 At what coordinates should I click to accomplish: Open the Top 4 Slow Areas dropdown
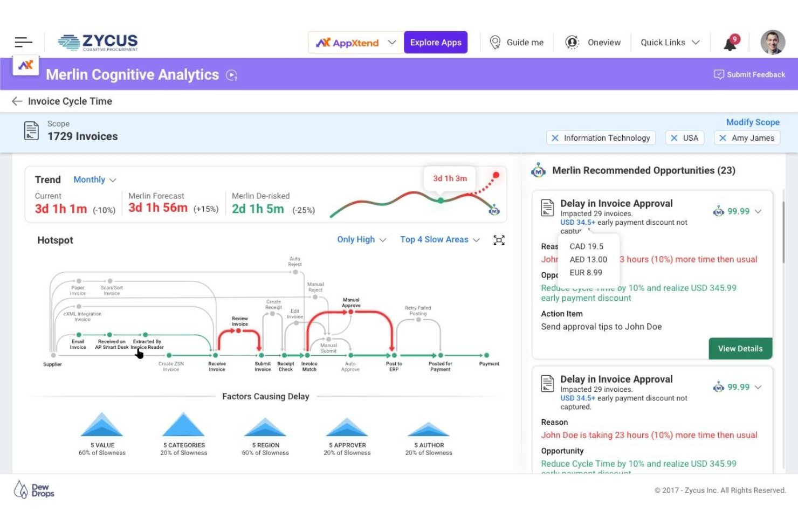pyautogui.click(x=439, y=240)
